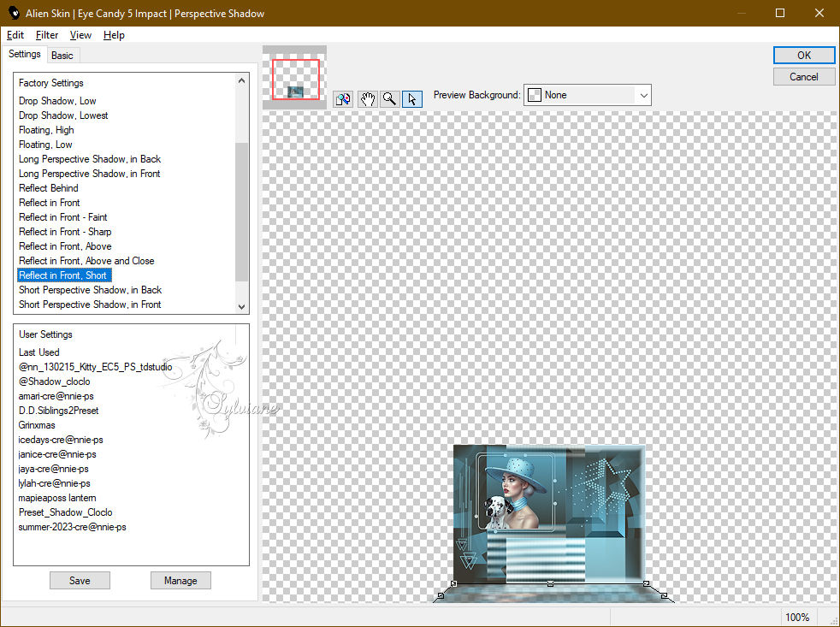Select 'lylah-cre@nnie-ps' user preset

coord(54,482)
